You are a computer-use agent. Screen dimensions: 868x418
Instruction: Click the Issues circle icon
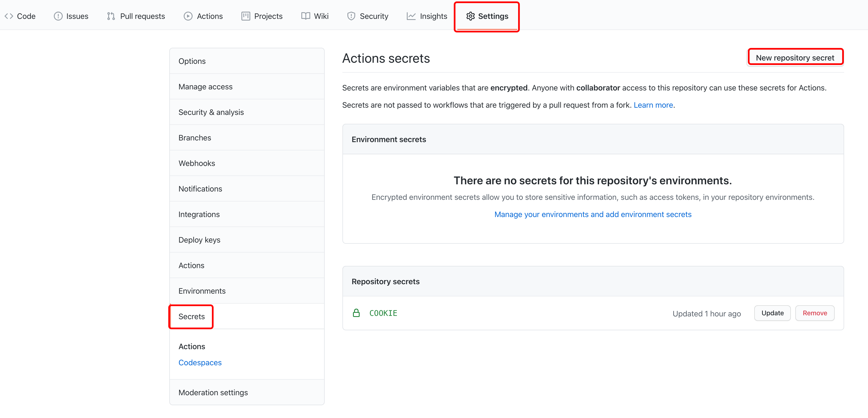(x=58, y=16)
